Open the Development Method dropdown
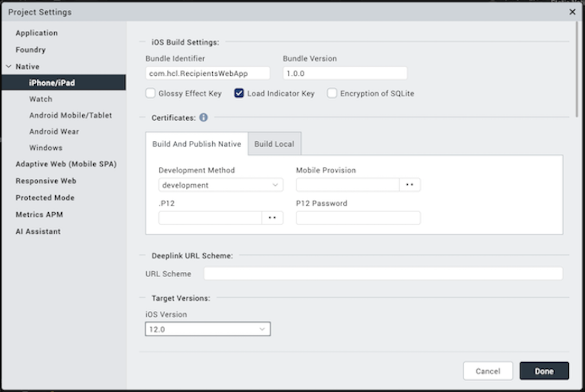The width and height of the screenshot is (585, 392). pyautogui.click(x=220, y=185)
